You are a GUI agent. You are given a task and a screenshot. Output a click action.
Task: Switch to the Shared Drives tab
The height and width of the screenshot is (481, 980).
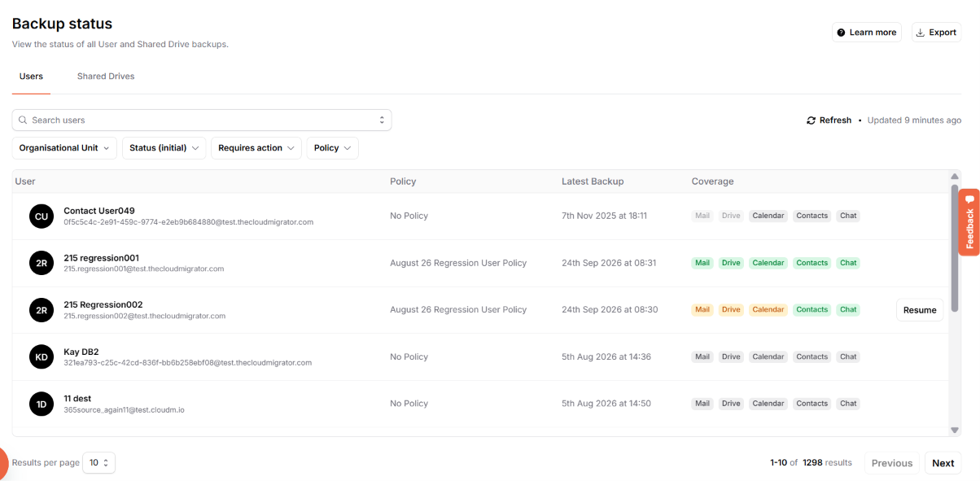(106, 77)
